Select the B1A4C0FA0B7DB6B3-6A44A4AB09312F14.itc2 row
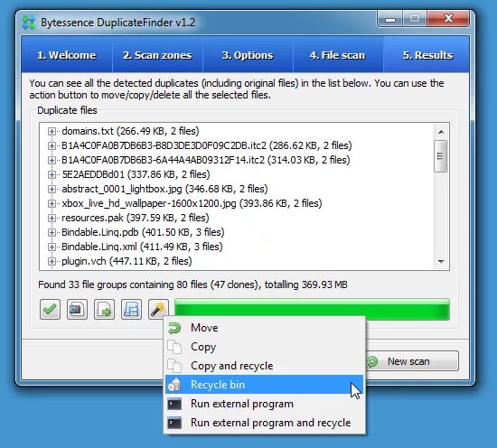Screen dimensions: 497x448 point(206,160)
